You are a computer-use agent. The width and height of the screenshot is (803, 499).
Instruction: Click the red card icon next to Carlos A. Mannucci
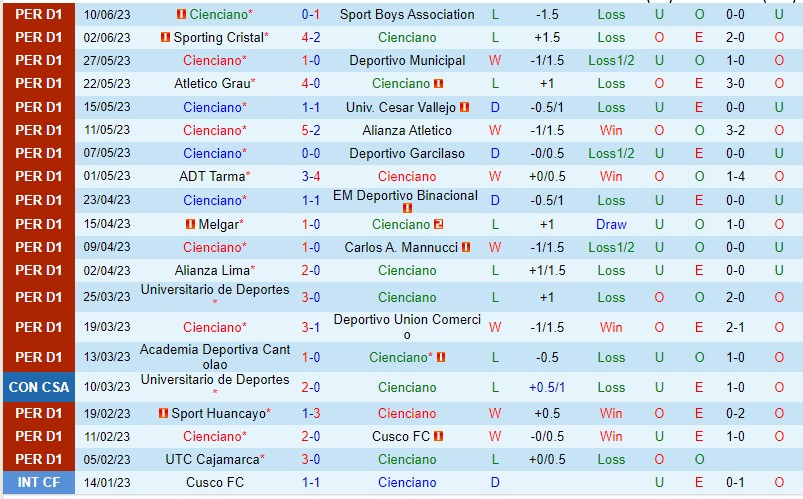tap(467, 247)
